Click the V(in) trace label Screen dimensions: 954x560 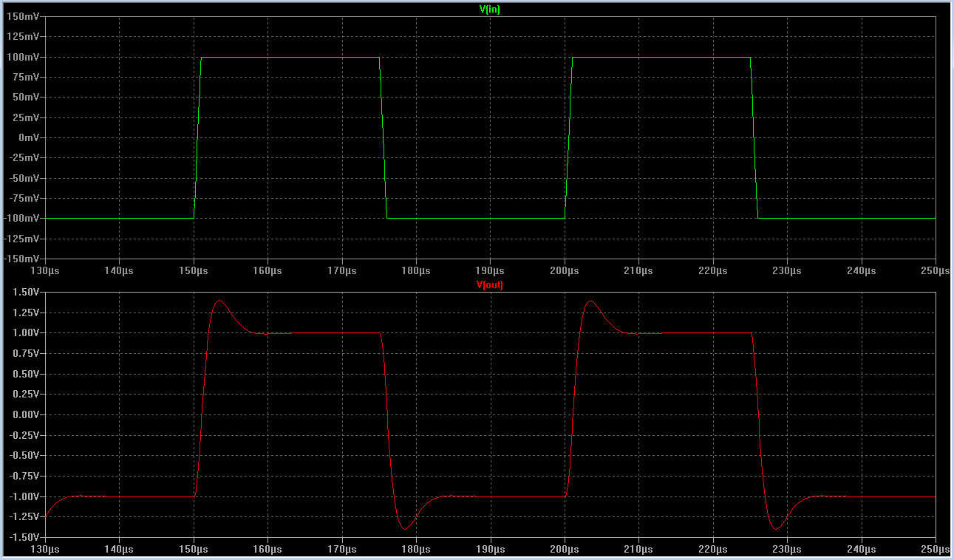coord(490,9)
